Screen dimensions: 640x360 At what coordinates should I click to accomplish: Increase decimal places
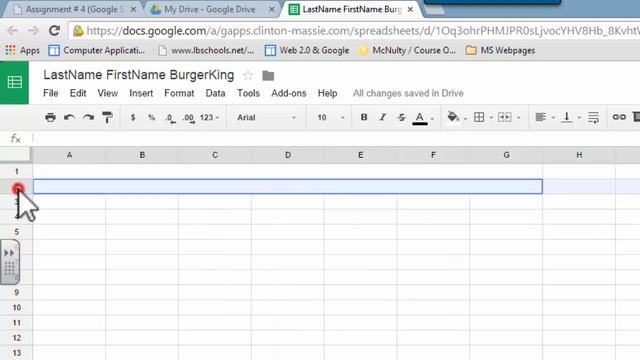click(189, 118)
